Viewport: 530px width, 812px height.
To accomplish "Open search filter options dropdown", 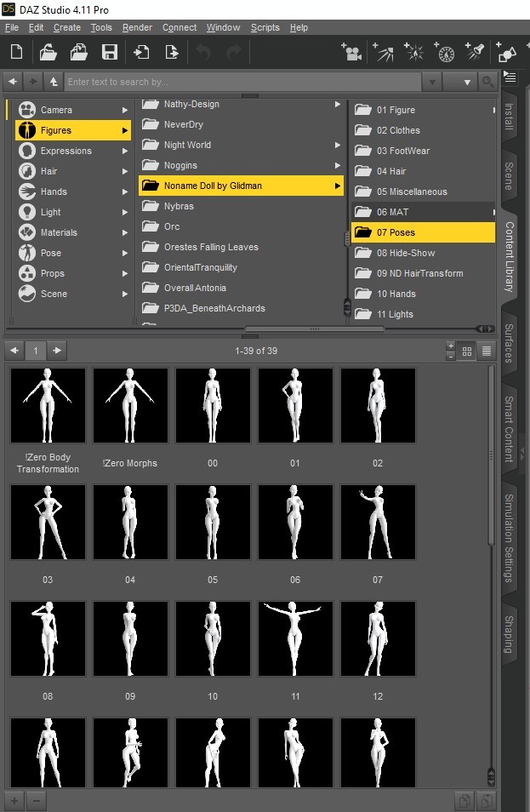I will coord(460,82).
